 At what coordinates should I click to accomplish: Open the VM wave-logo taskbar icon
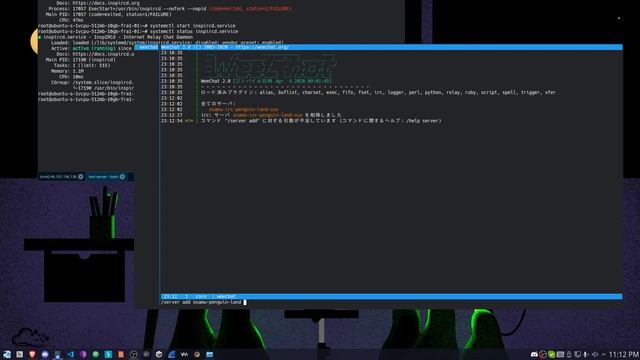(x=184, y=354)
